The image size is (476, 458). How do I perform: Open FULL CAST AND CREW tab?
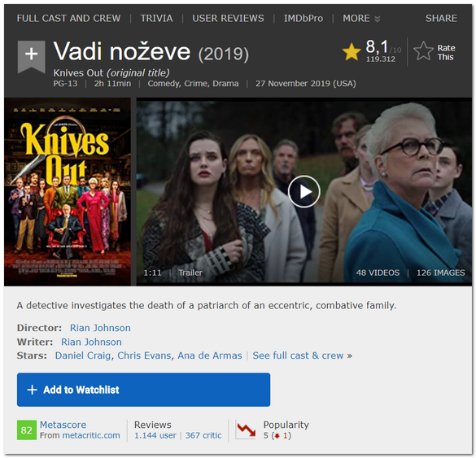[x=68, y=19]
